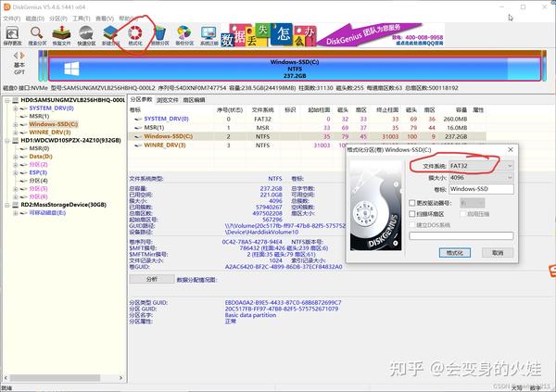Click the System Migration (系统迁移) monitor icon
Screen dimensions: 556x392
point(208,35)
